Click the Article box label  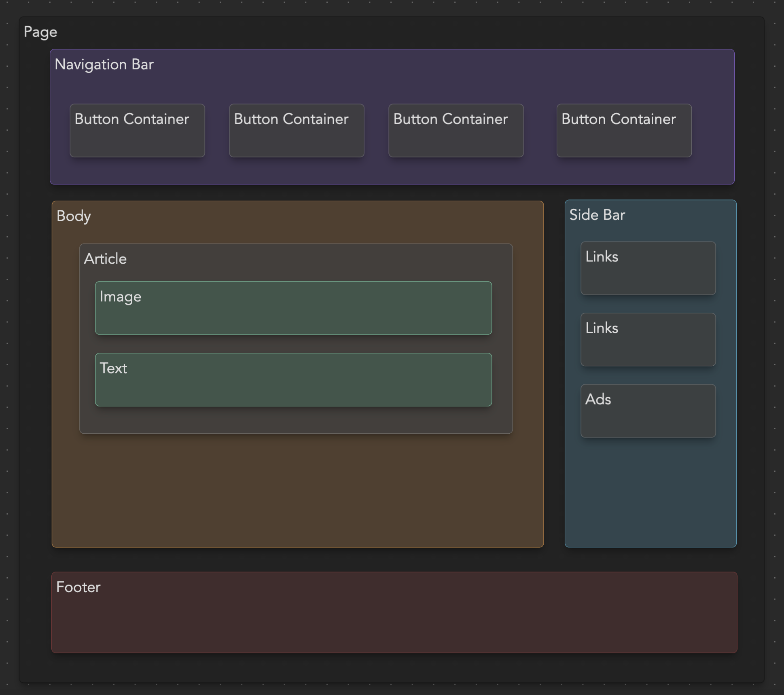point(105,259)
